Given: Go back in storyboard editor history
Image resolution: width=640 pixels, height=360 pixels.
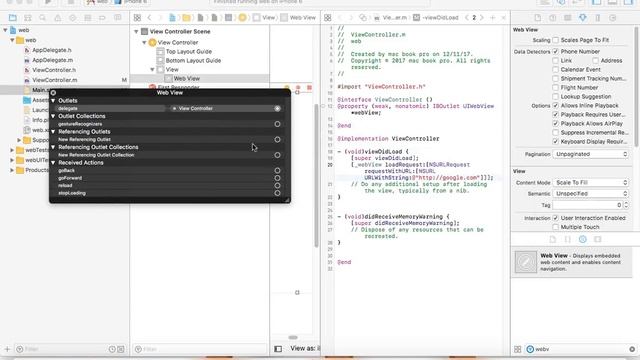Looking at the screenshot, I should [149, 18].
